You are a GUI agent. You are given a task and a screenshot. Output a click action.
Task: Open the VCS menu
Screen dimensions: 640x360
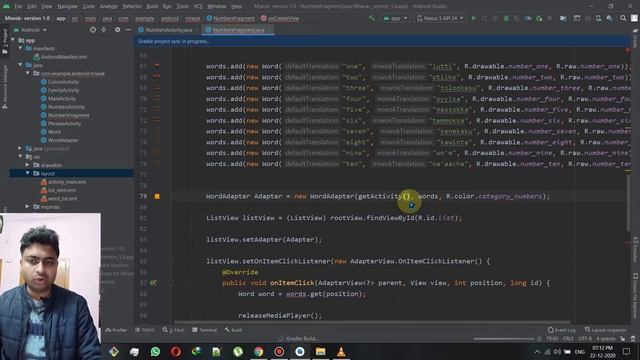click(198, 6)
